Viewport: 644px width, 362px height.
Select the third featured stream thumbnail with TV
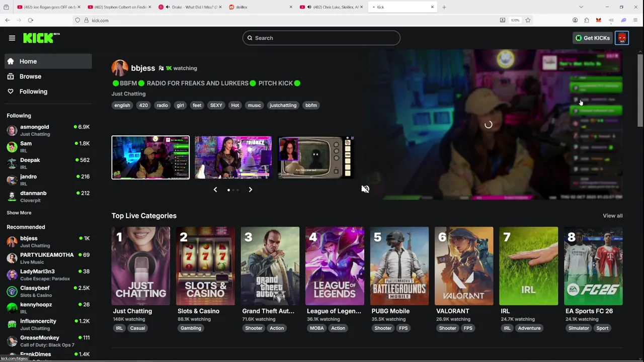316,157
